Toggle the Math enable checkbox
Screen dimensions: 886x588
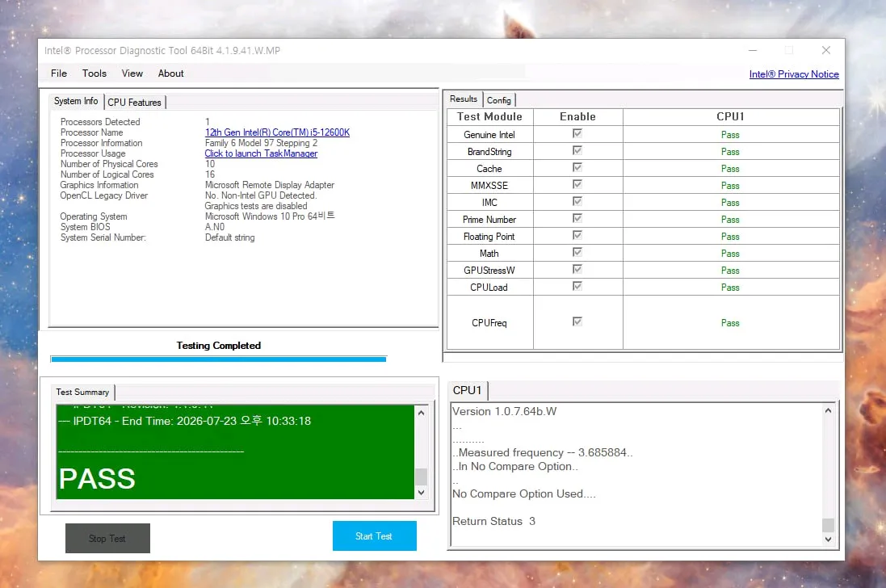pyautogui.click(x=577, y=252)
